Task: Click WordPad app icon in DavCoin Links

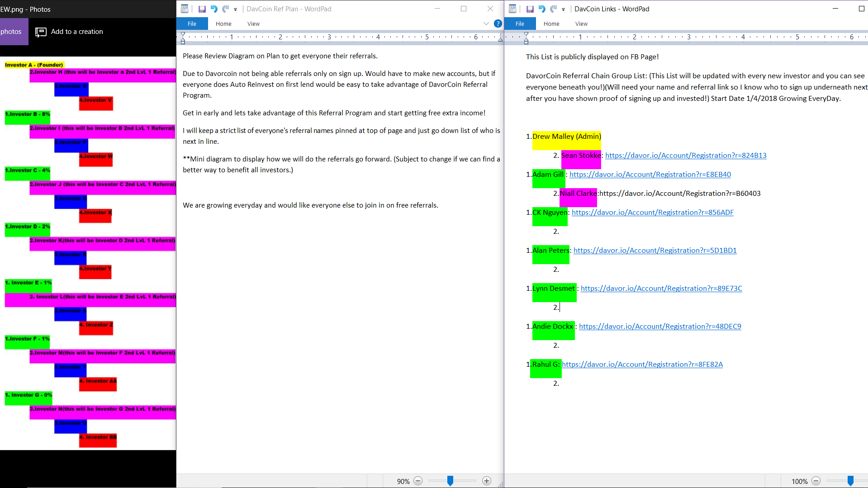Action: coord(512,9)
